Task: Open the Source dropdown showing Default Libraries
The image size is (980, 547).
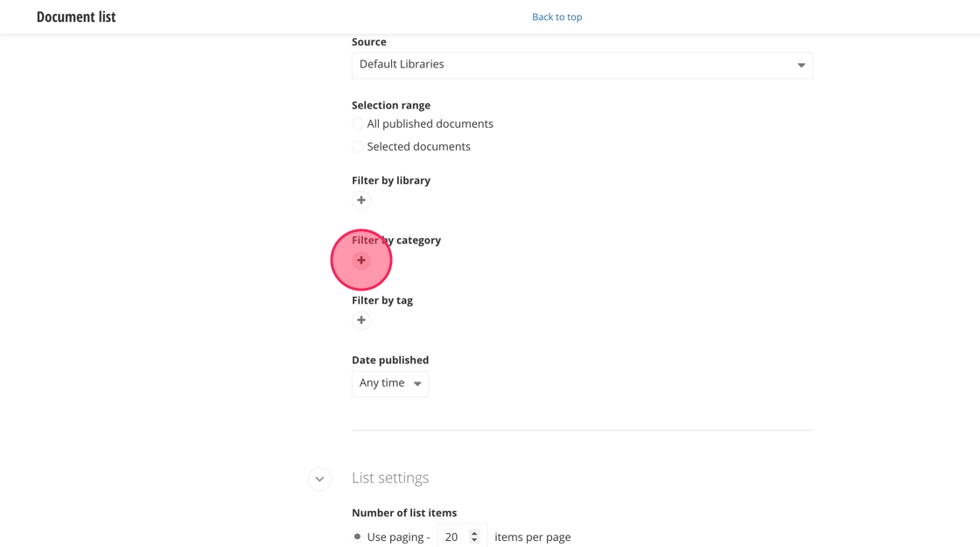Action: coord(582,65)
